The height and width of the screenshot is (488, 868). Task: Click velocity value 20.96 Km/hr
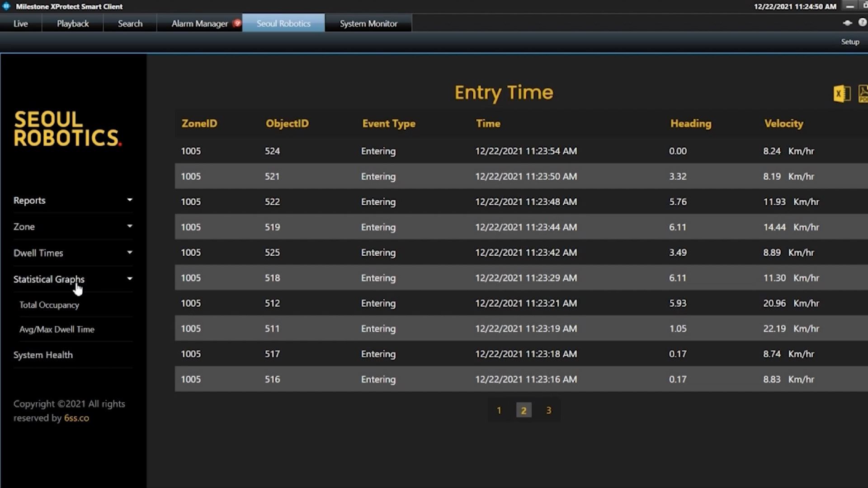[791, 303]
